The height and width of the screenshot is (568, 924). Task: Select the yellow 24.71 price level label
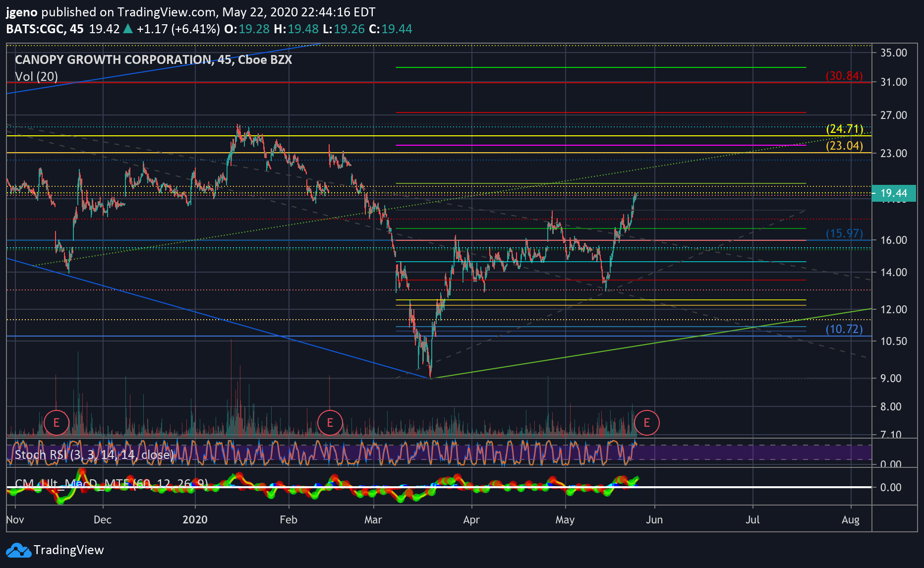(x=844, y=129)
